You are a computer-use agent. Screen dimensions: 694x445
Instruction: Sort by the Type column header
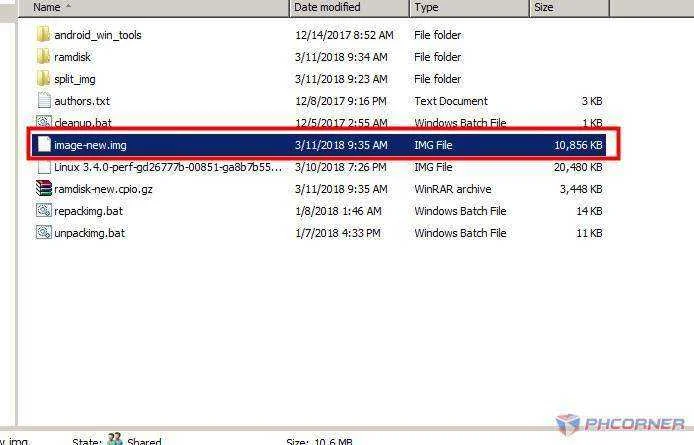[x=469, y=8]
